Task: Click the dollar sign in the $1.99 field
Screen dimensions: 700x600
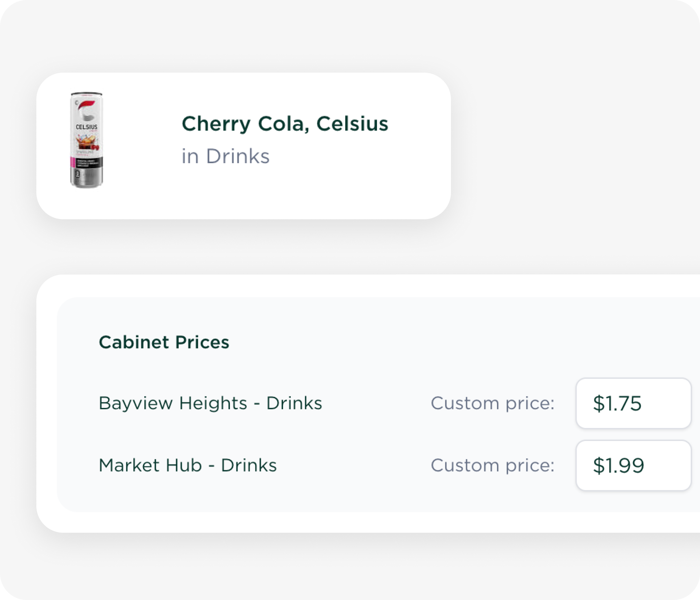Action: tap(598, 465)
